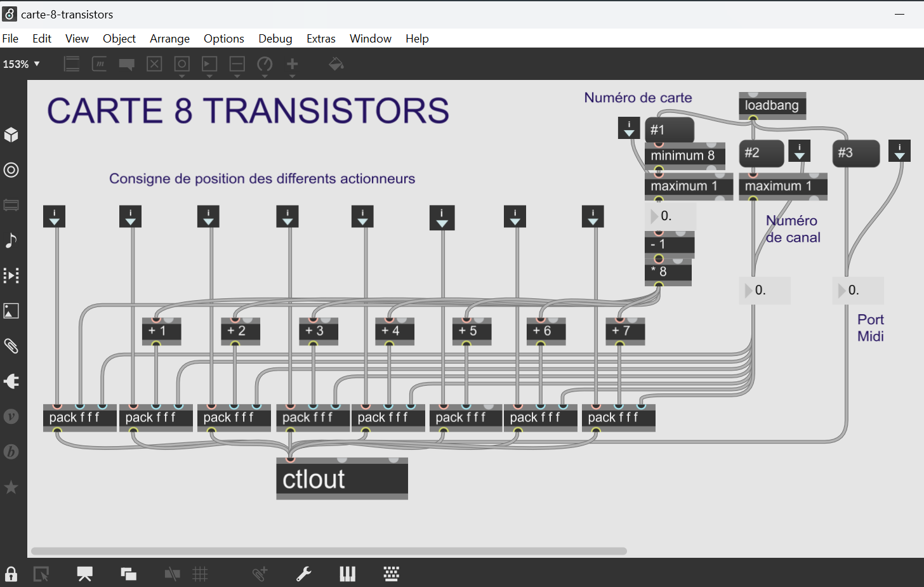Open the File menu
The height and width of the screenshot is (587, 924).
click(x=10, y=38)
